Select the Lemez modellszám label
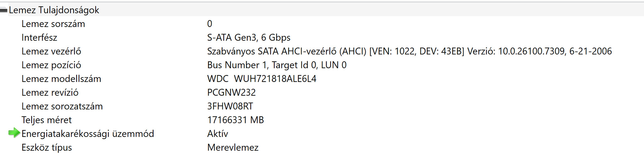This screenshot has height=157, width=644. click(x=61, y=79)
